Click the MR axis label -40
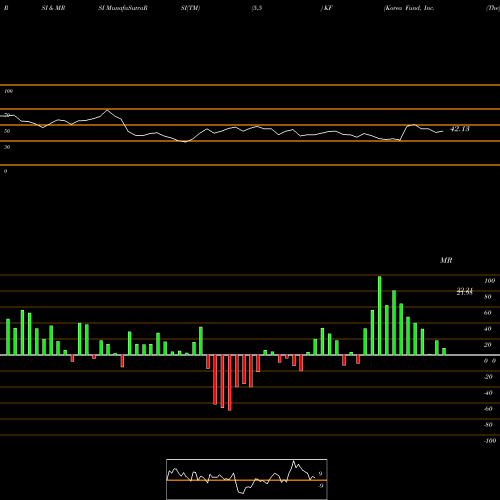 click(488, 393)
